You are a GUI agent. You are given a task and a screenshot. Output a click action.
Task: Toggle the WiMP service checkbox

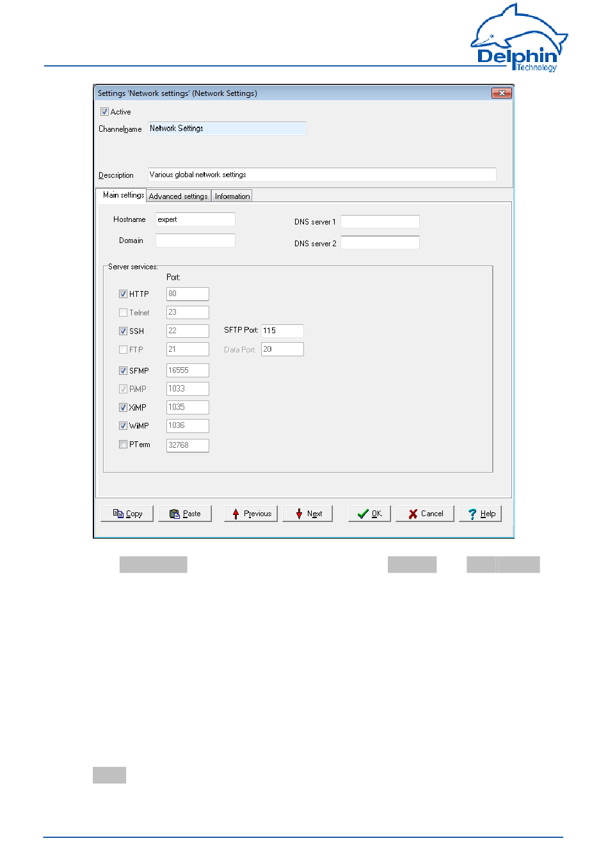123,426
